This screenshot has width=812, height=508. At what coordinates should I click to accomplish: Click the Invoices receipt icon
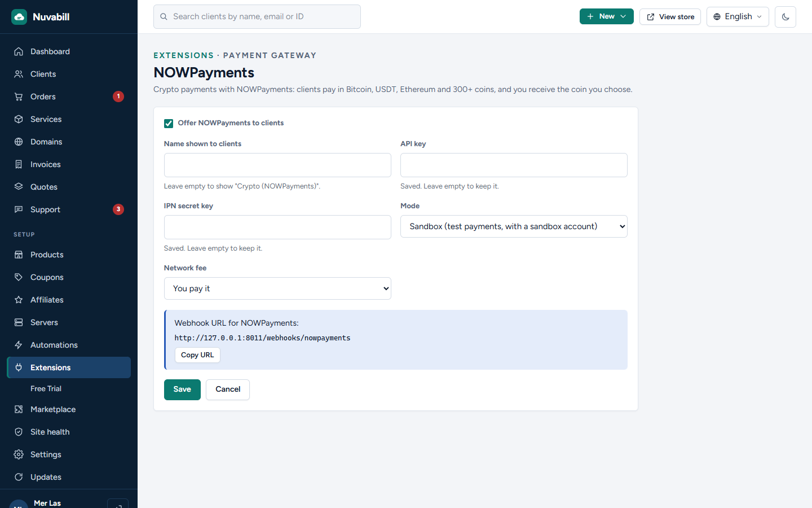19,164
